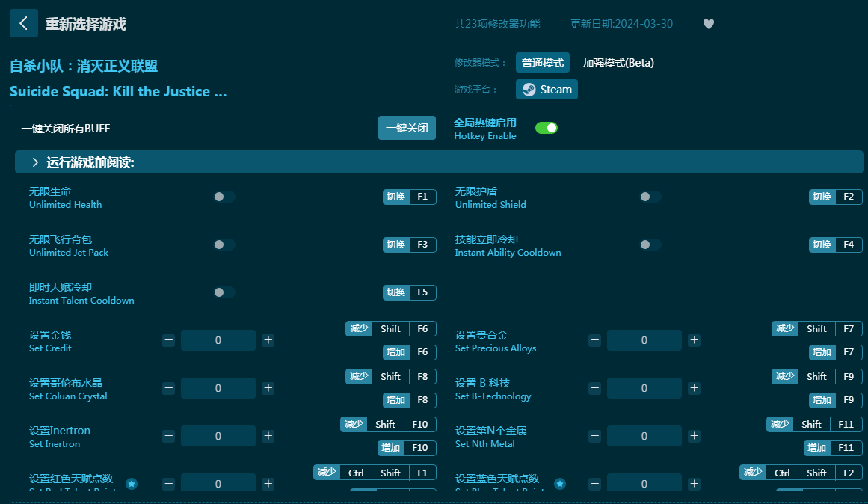The image size is (868, 504).
Task: Click minus for 设置蓝色天赋点数
Action: point(595,484)
